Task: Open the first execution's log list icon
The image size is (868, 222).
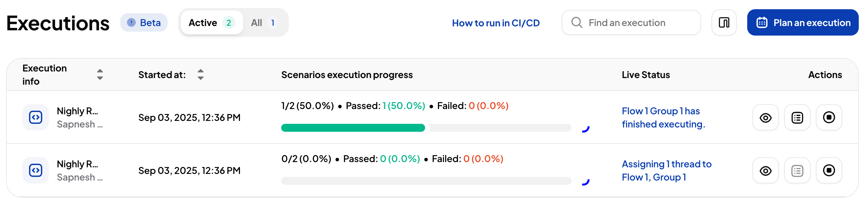Action: [797, 118]
